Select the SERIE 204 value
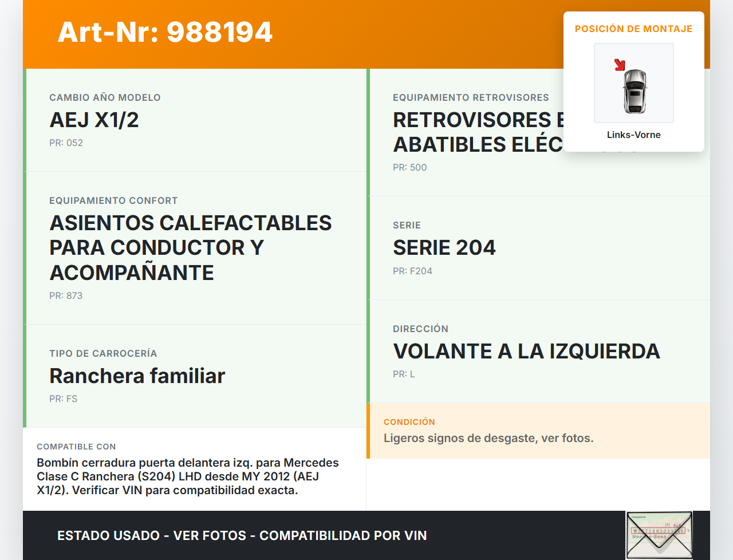The height and width of the screenshot is (560, 733). 444,247
